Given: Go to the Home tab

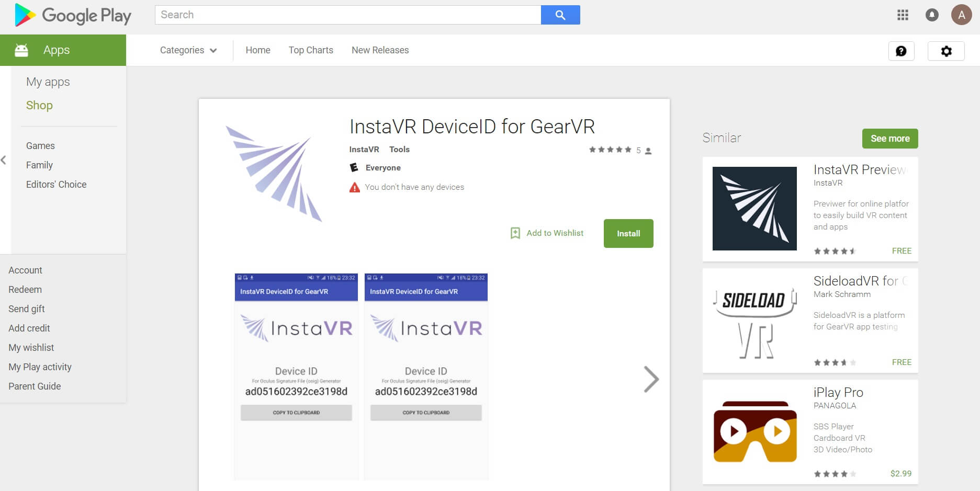Looking at the screenshot, I should click(258, 50).
